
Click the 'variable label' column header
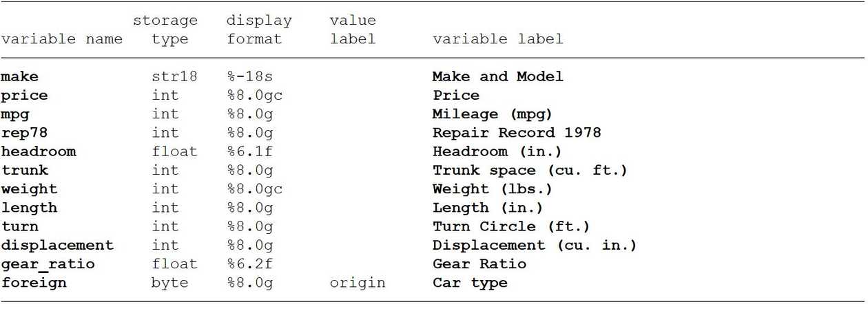coord(498,39)
